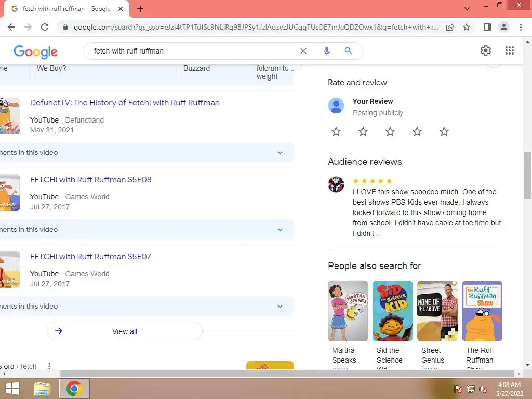This screenshot has width=532, height=399.
Task: Rate the show four stars
Action: 417,131
